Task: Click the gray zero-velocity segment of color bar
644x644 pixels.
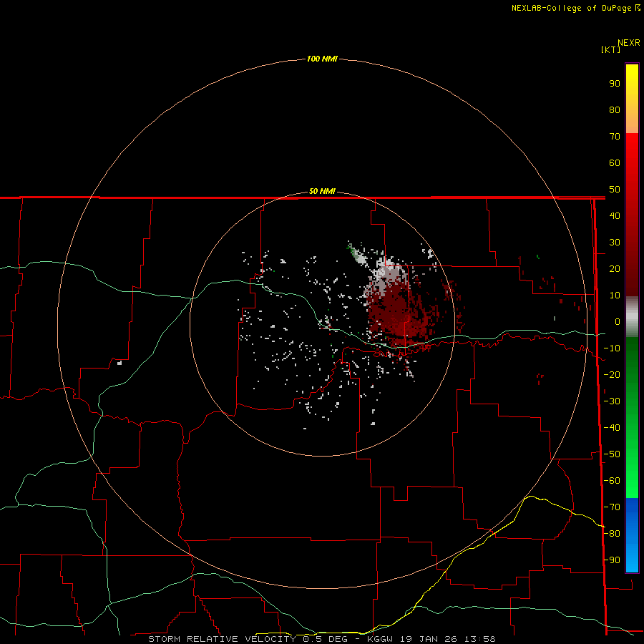Action: pos(632,317)
